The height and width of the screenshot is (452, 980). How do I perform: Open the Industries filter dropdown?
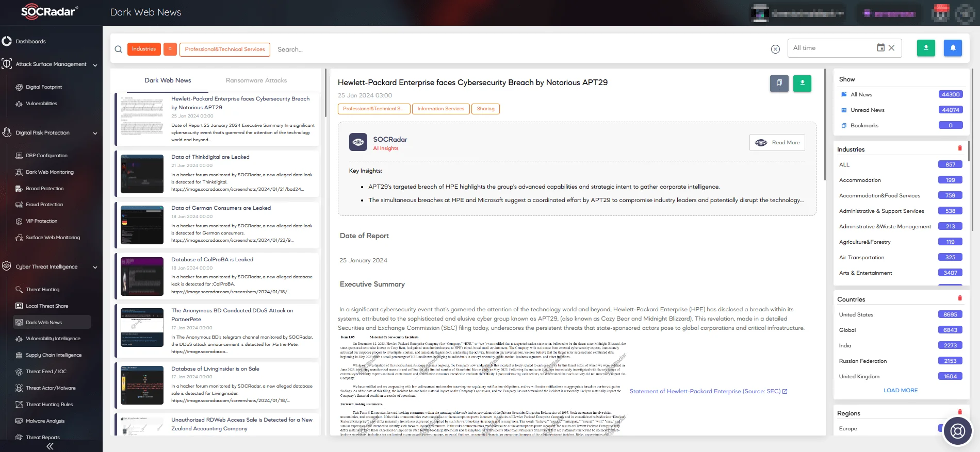[144, 49]
